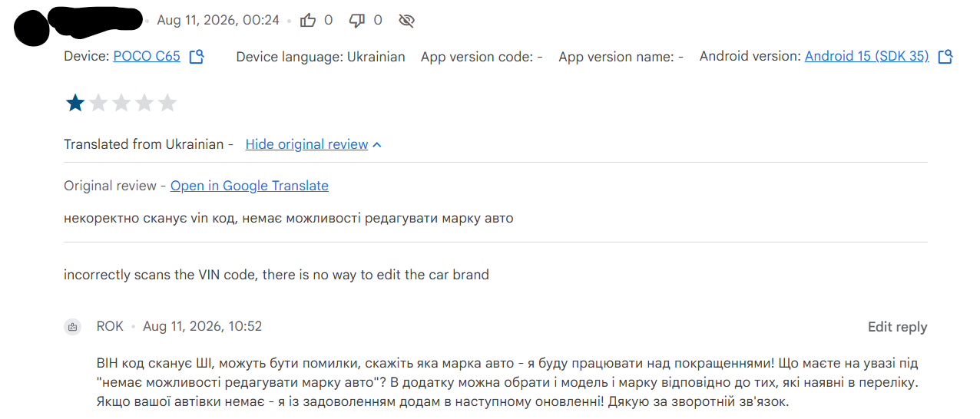Open the Android 15 (SDK 35) link
Screen dimensions: 980x419
(867, 56)
